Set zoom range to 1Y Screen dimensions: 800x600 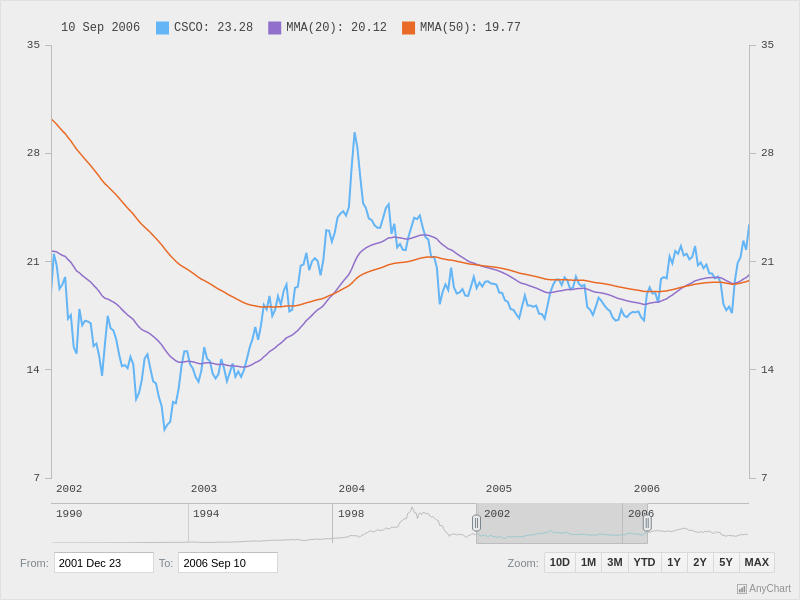pos(674,562)
